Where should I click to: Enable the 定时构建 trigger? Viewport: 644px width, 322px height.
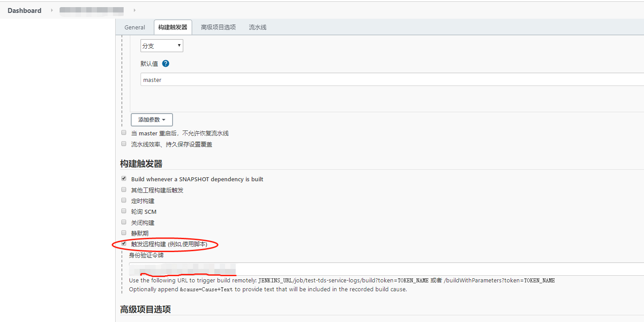[124, 200]
